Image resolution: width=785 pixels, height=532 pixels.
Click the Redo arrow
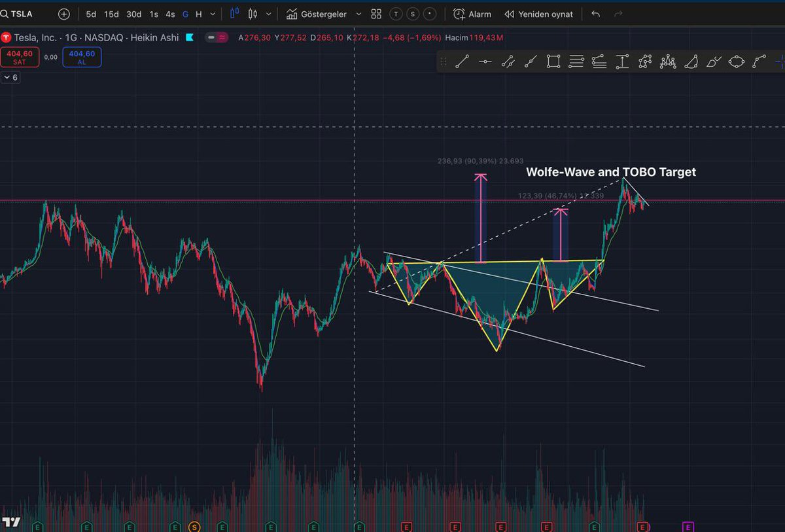point(618,14)
